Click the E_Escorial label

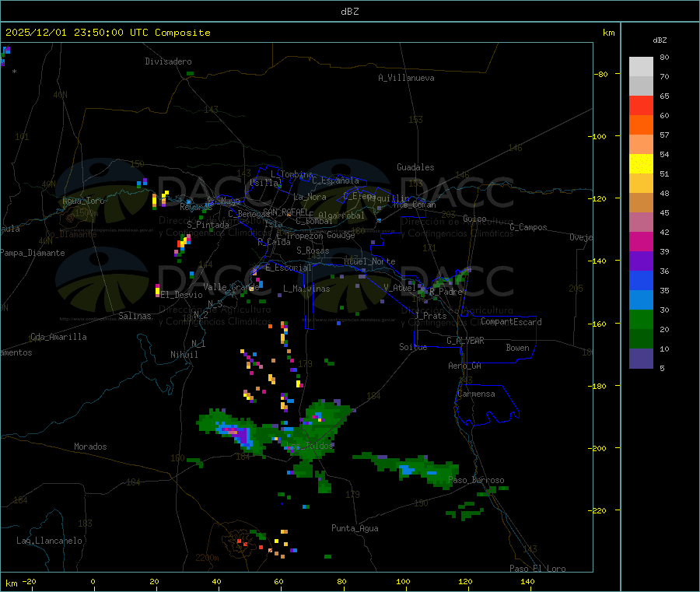point(289,268)
